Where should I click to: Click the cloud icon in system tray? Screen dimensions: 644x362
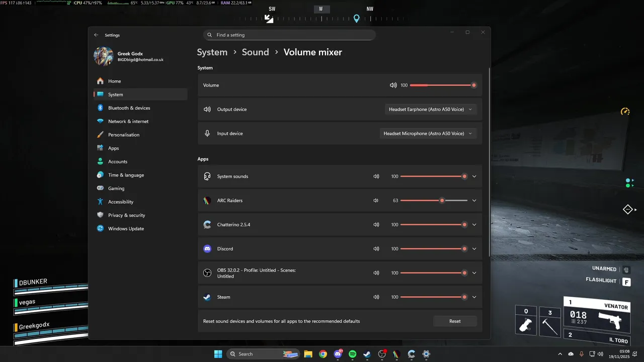pos(571,354)
